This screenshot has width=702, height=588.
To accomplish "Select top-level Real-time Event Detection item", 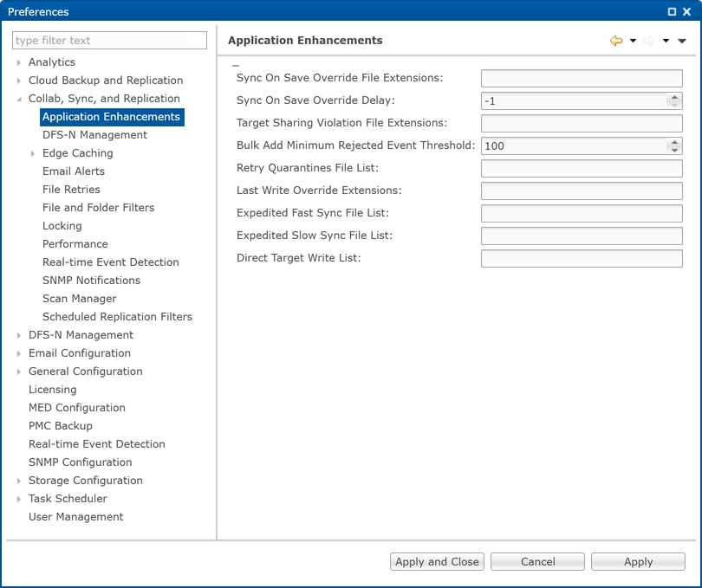I will pos(97,444).
